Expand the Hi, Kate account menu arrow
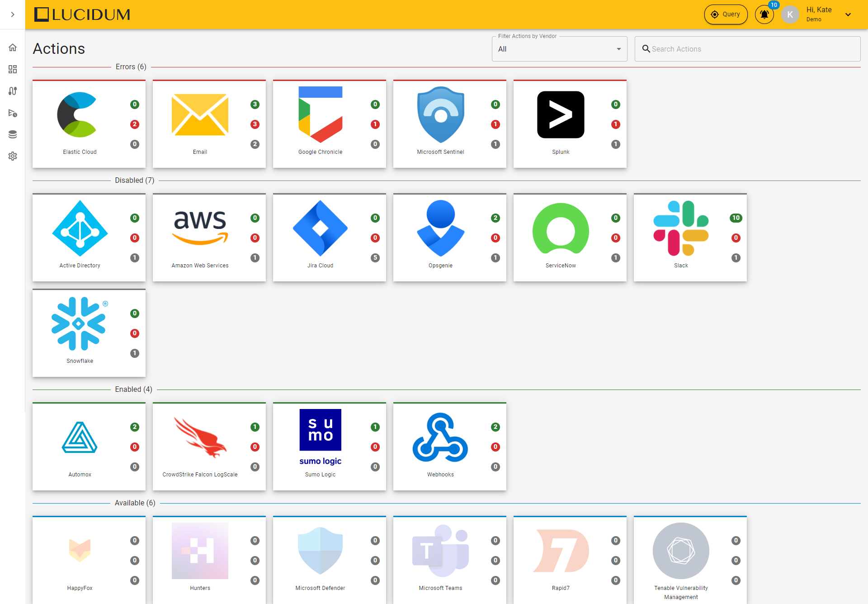 coord(848,14)
